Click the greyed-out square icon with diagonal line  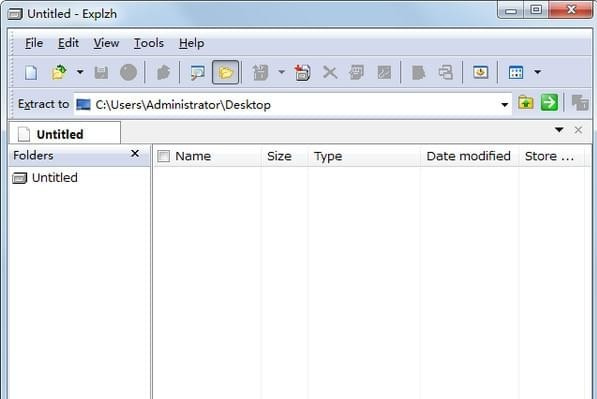[x=384, y=72]
